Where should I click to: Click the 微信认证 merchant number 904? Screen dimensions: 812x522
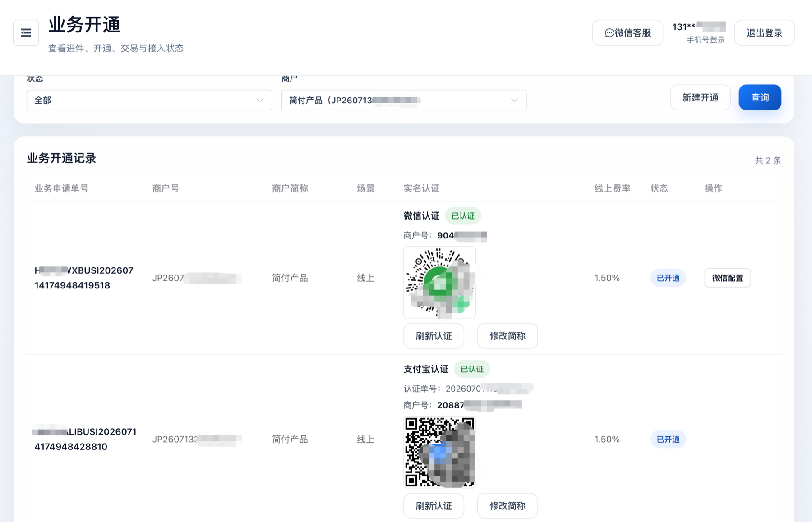pos(462,235)
